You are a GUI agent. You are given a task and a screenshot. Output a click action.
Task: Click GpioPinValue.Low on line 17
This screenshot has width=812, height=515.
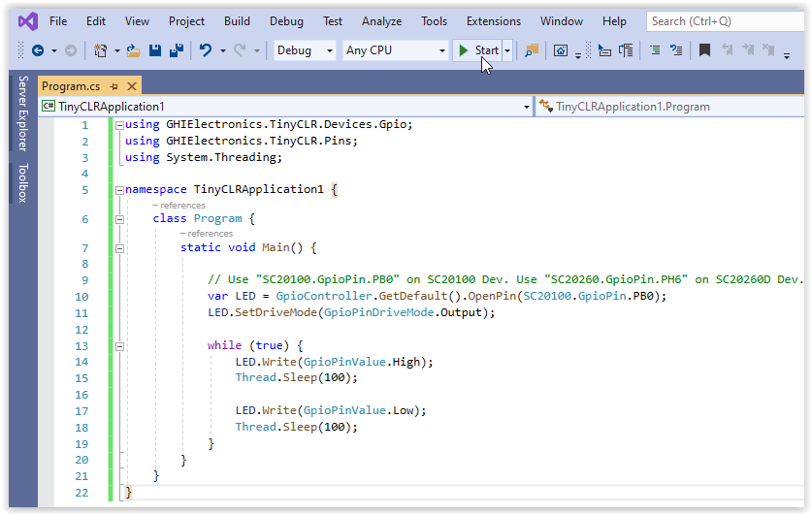(358, 411)
